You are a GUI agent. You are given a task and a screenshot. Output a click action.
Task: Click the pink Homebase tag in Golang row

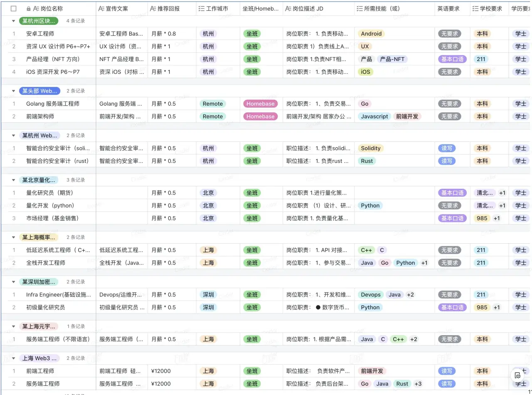(x=260, y=104)
